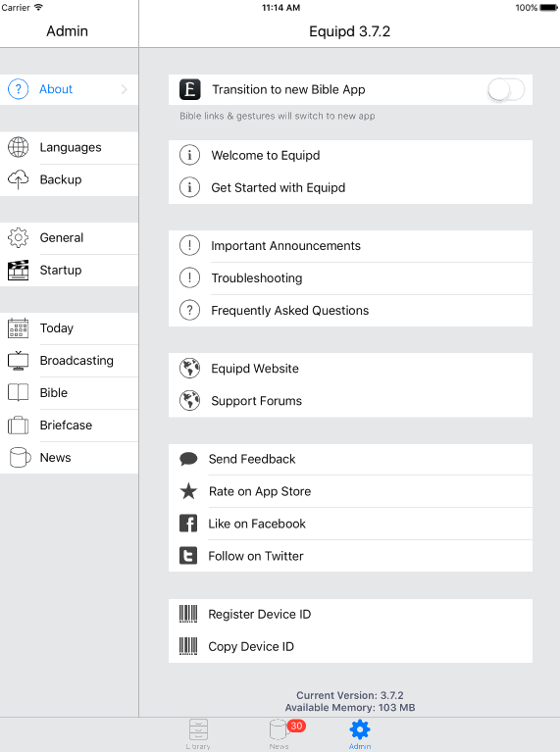Open the Today calendar icon
The image size is (560, 752).
[19, 328]
